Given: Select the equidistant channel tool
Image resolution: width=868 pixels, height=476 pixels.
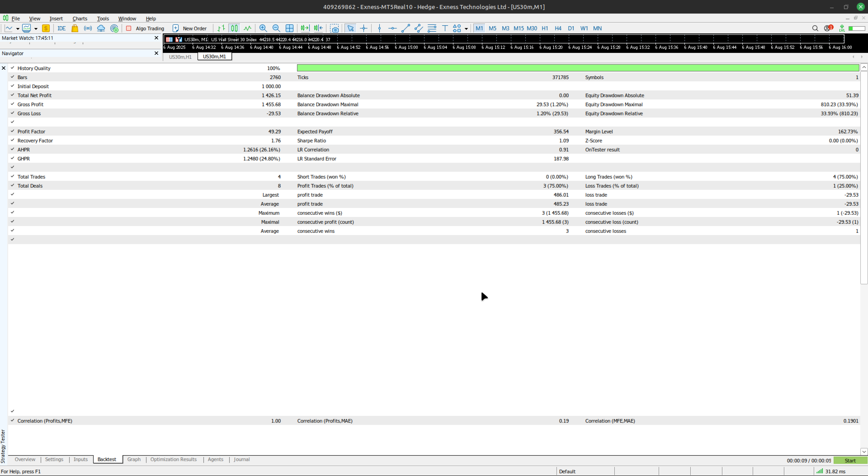Looking at the screenshot, I should pyautogui.click(x=419, y=28).
